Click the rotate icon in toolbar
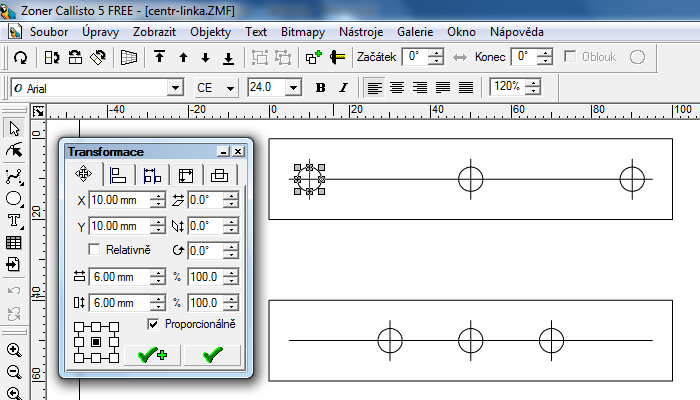The image size is (700, 400). (21, 58)
